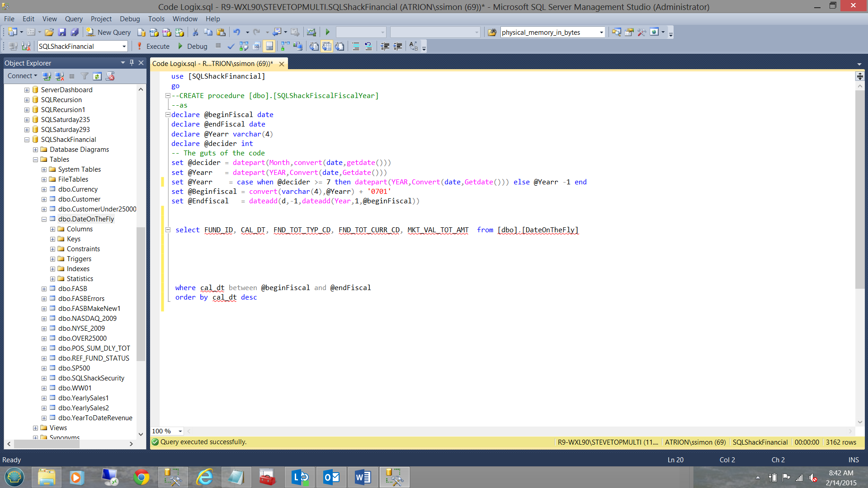Screen dimensions: 868x488
Task: Click the Save file icon
Action: click(x=62, y=32)
